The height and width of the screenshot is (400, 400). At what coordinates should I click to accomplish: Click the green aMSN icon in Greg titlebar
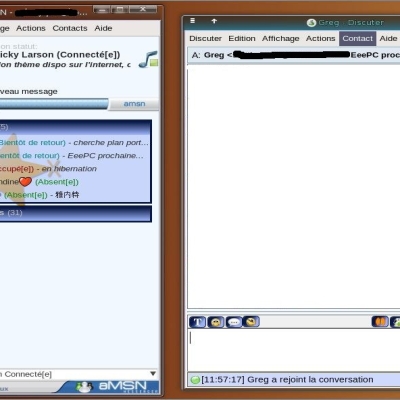pos(311,23)
